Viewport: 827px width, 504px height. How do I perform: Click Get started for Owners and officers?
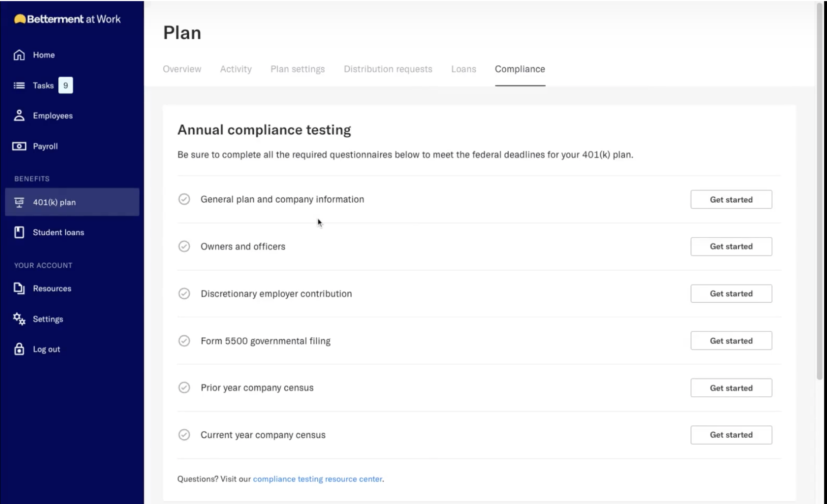coord(731,246)
